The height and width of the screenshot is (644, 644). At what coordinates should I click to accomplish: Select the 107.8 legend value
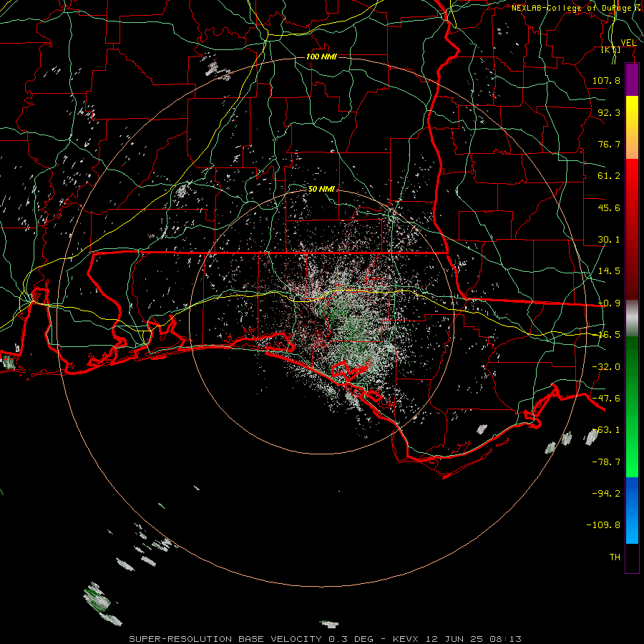606,80
